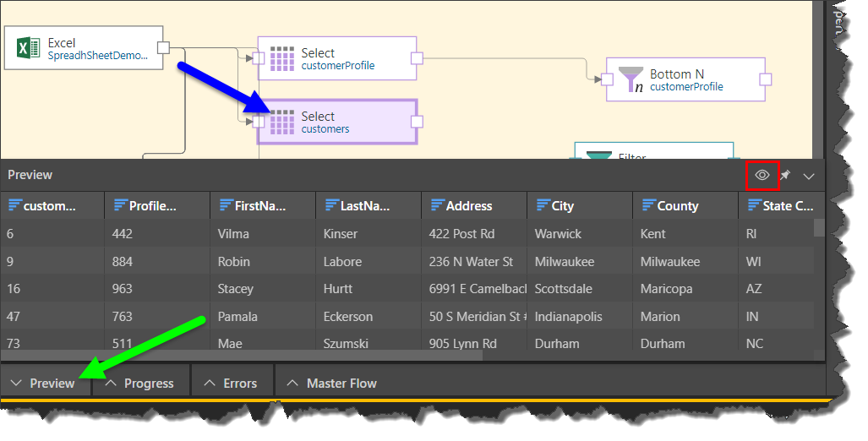Select the customerProfile Select node grid icon
Viewport: 868px width, 441px height.
[281, 58]
